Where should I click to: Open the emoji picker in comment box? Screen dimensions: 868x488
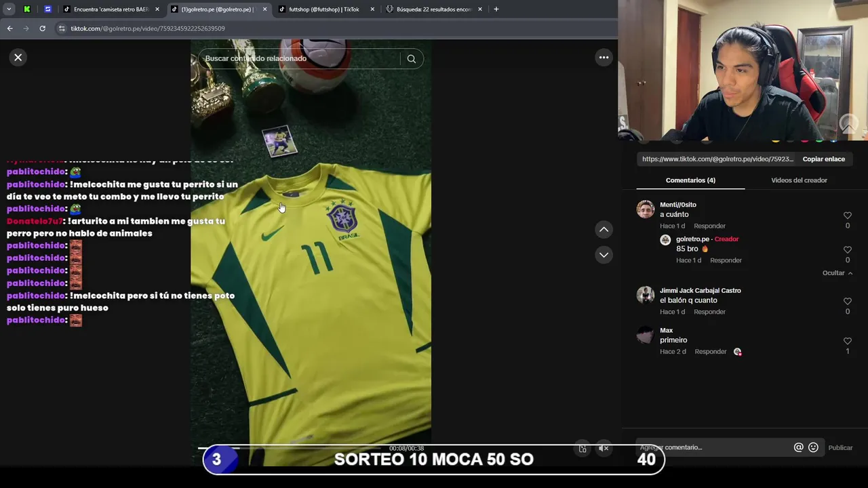pos(813,447)
